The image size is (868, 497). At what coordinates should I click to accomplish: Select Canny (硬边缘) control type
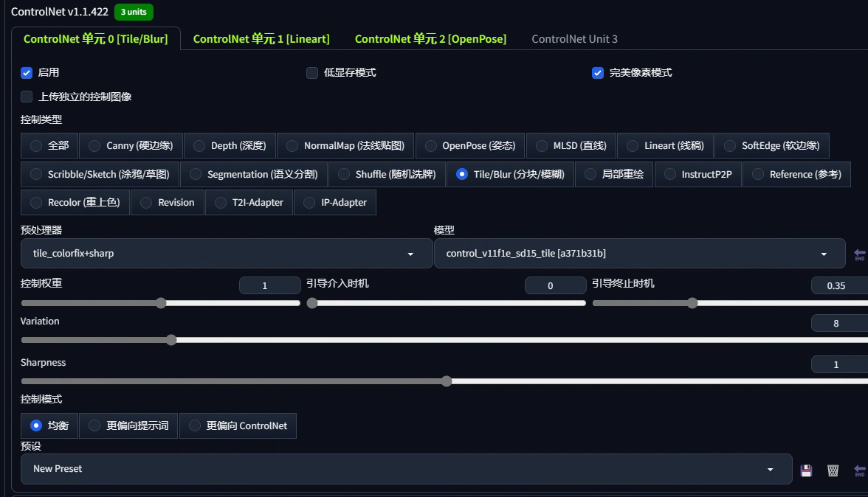[x=131, y=145]
